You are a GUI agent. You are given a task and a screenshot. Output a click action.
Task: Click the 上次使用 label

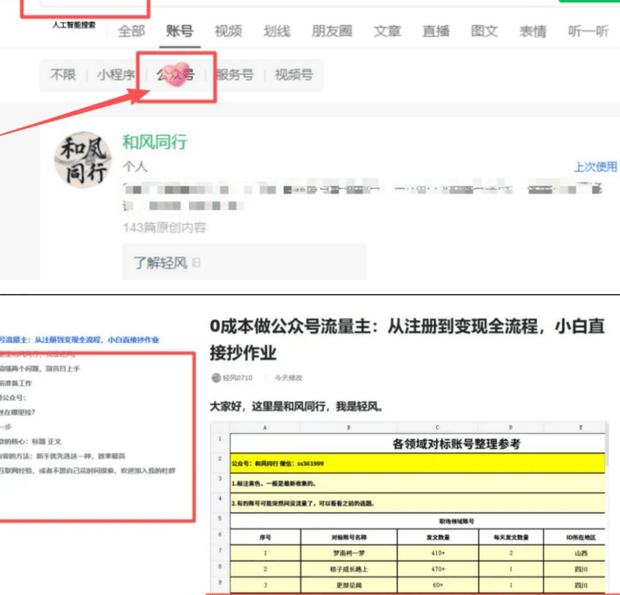(594, 167)
